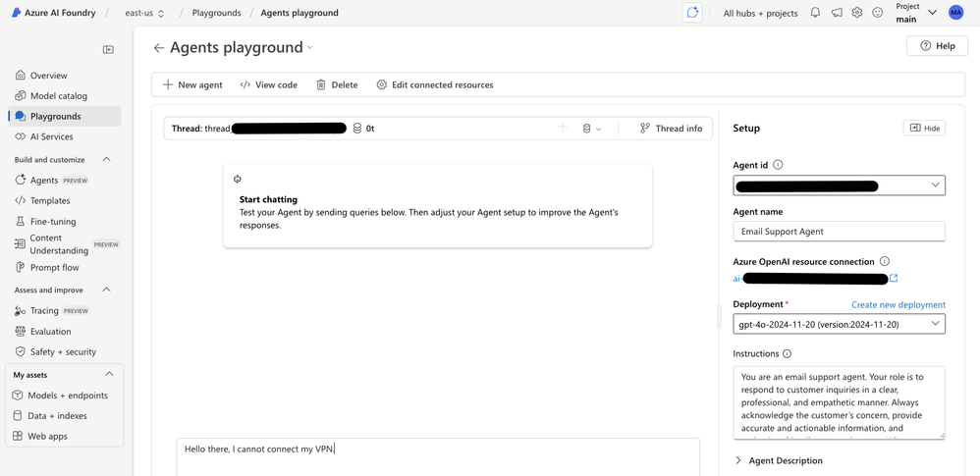Click the plus icon in thread bar

click(x=563, y=128)
